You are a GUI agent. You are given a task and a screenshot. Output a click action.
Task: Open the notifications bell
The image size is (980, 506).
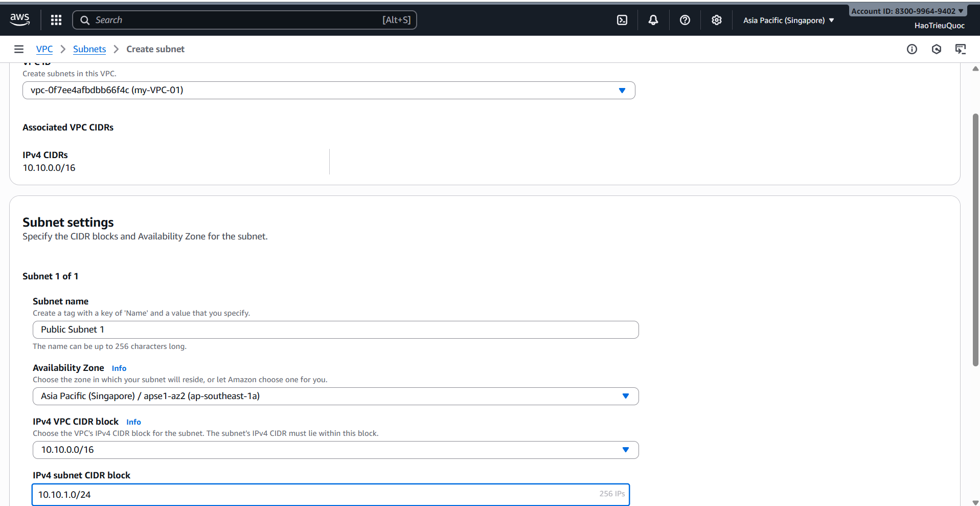click(653, 19)
